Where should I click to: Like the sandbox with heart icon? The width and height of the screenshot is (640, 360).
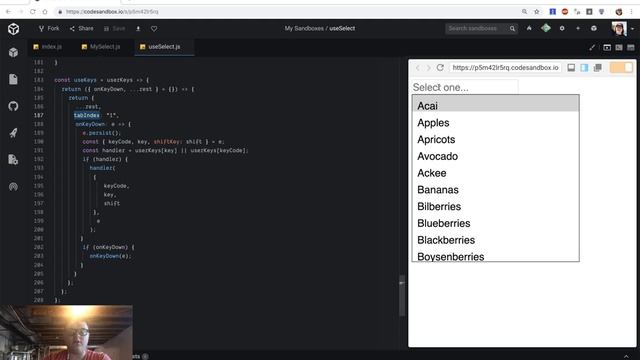(154, 29)
